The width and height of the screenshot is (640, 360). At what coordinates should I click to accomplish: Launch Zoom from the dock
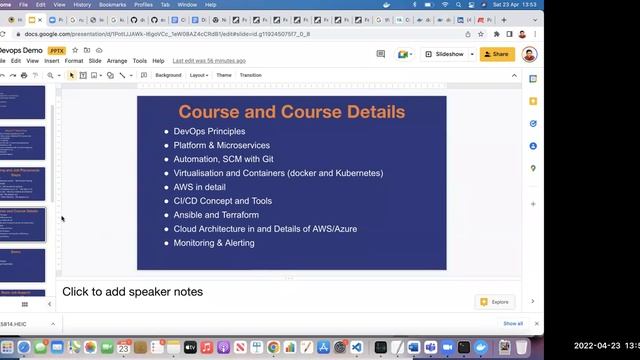point(447,347)
